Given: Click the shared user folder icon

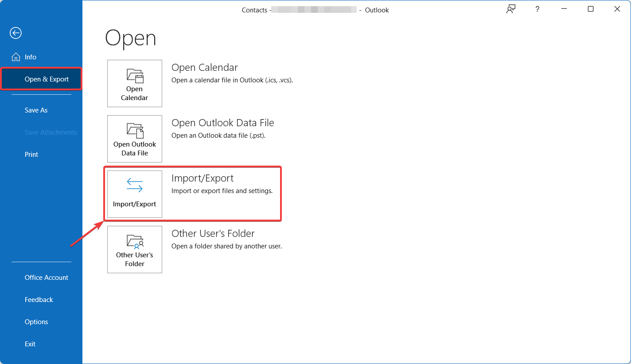Looking at the screenshot, I should 135,241.
